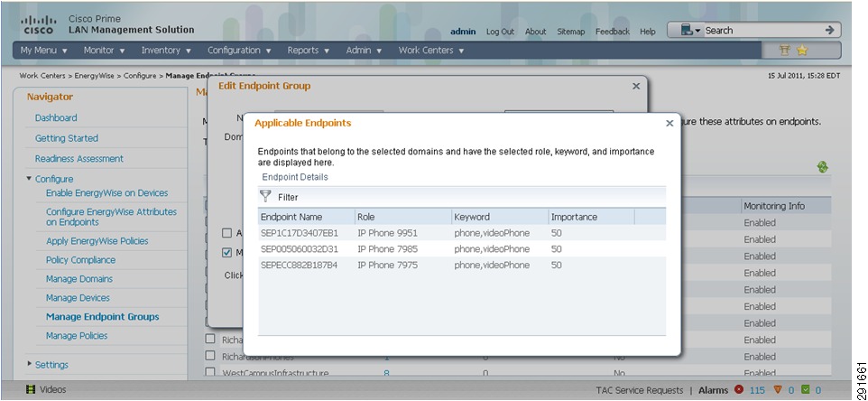This screenshot has height=401, width=868.
Task: Click inside the Search input field
Action: 762,31
